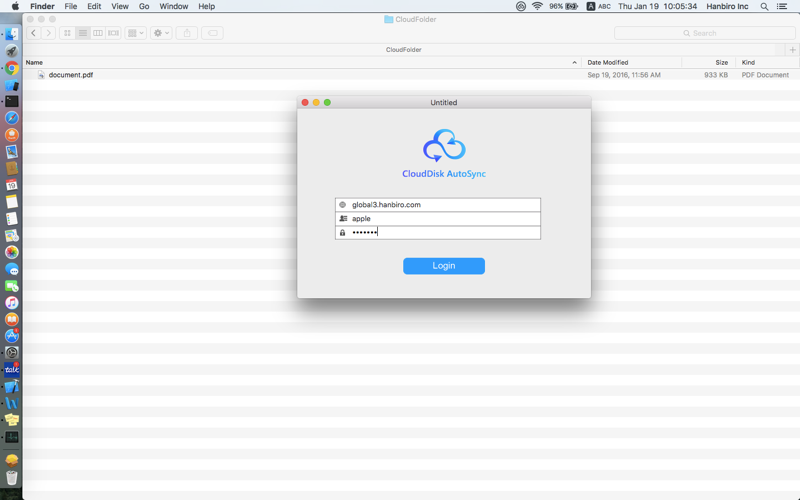
Task: Open Terminal from the Dock
Action: [x=12, y=102]
